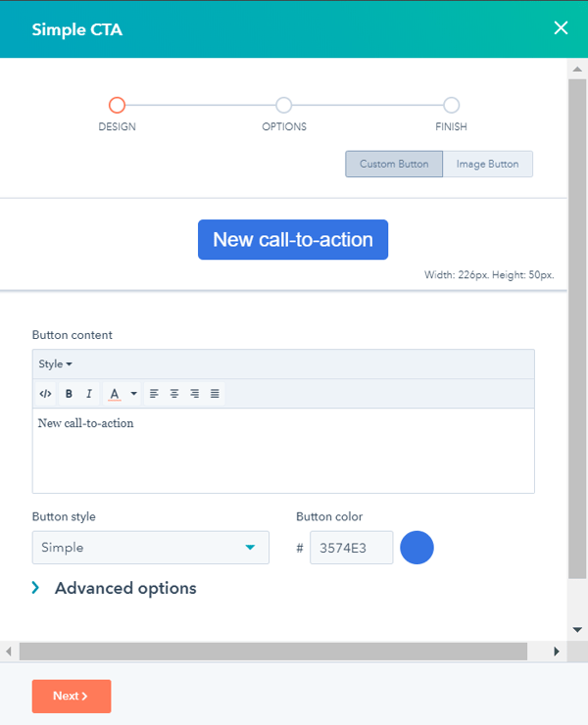Click the horizontal scrollbar left arrow
588x725 pixels.
[9, 652]
